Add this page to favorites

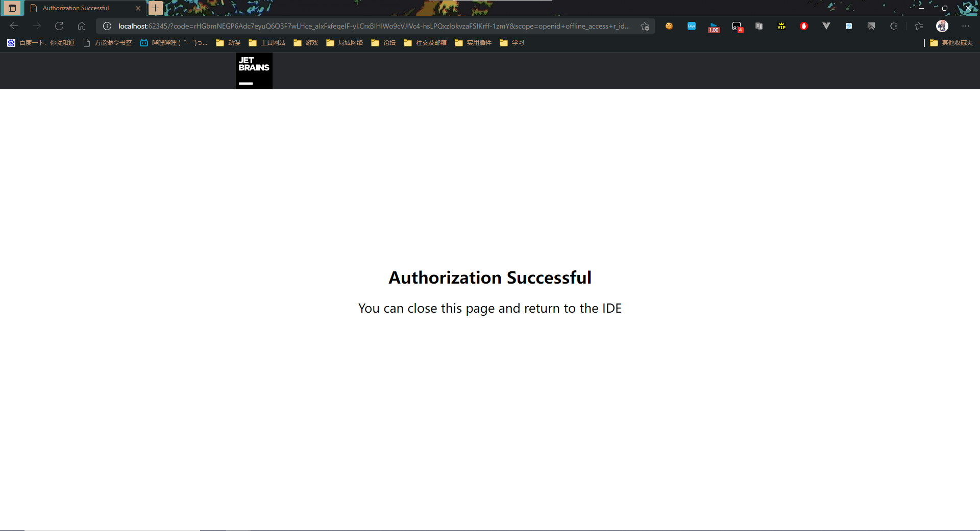click(x=645, y=26)
